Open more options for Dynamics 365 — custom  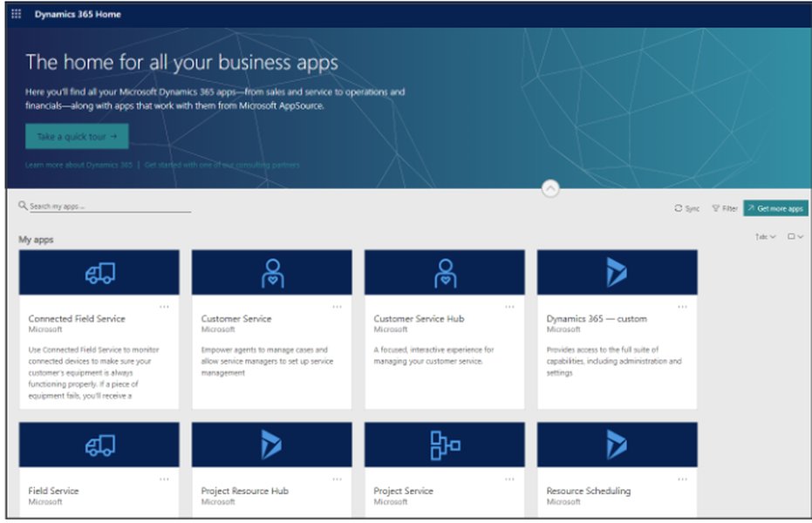683,307
